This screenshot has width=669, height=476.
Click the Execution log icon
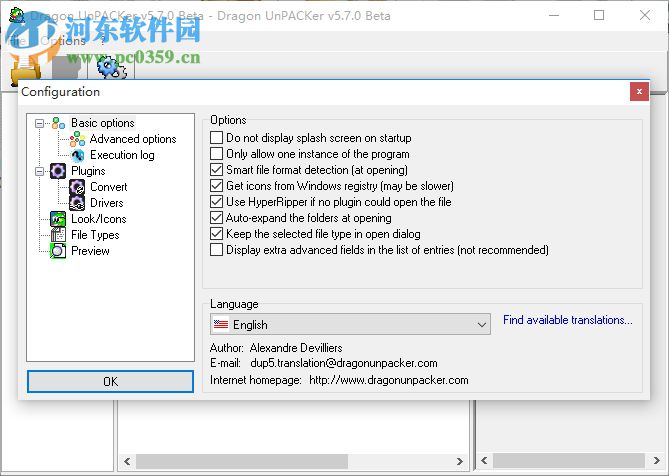(77, 155)
